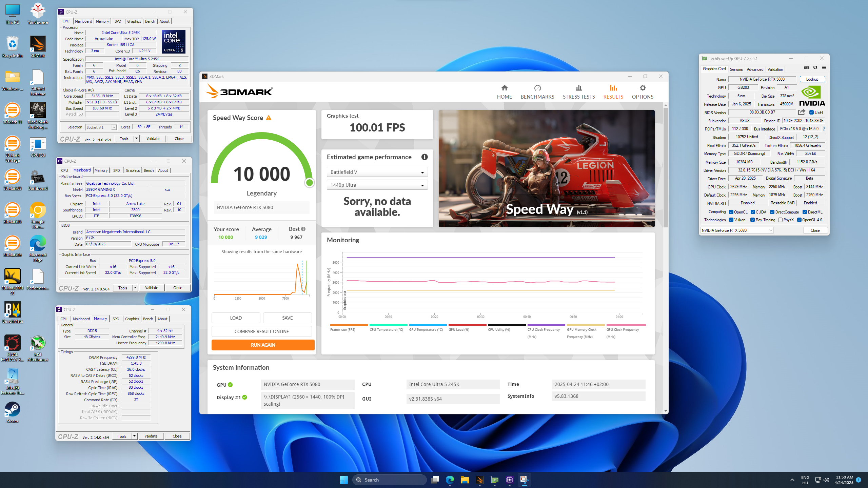Click GPU-Z BIOS export share icon
The height and width of the screenshot is (488, 868).
coord(802,112)
